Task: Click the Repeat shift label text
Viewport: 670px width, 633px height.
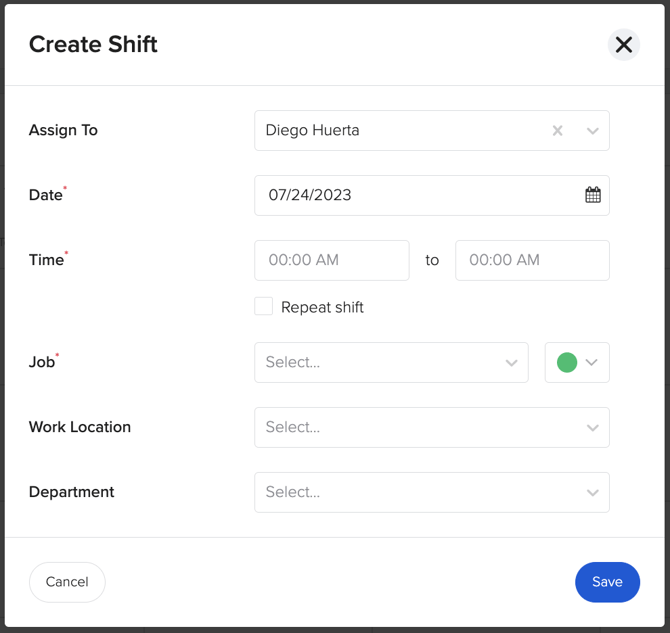Action: click(x=322, y=308)
